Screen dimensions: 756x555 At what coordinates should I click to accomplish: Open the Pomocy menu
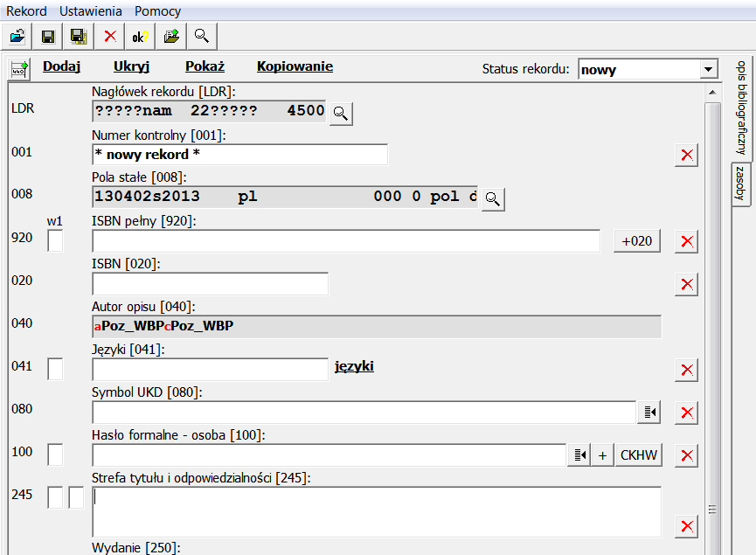pyautogui.click(x=157, y=11)
